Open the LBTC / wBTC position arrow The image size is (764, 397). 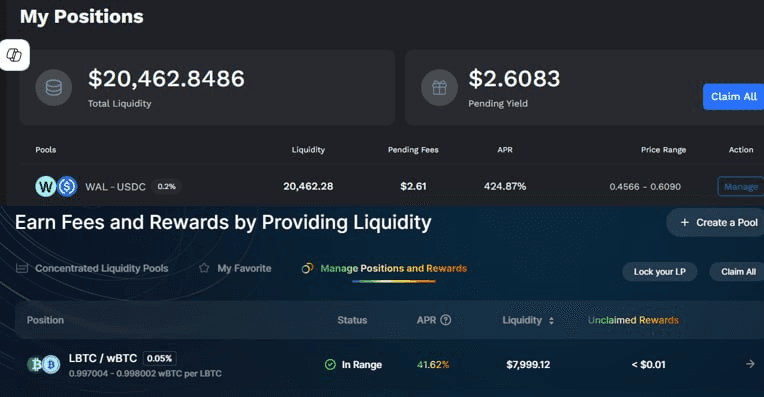(x=750, y=364)
